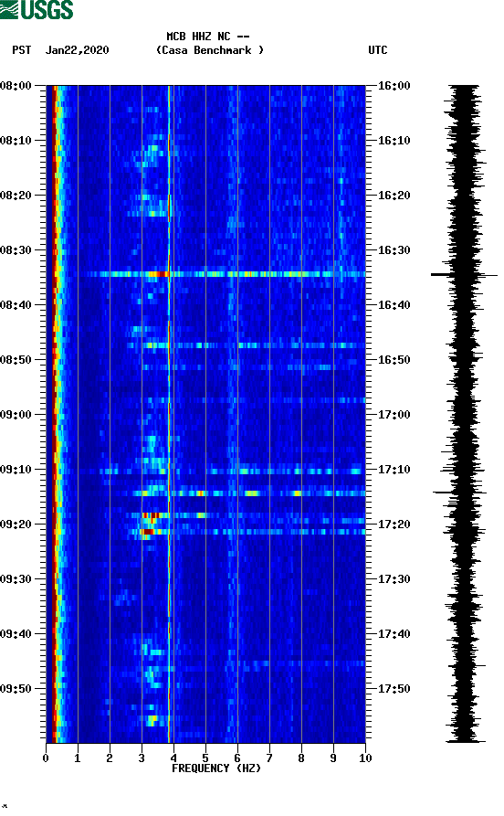Click the 09:10 PST time label
This screenshot has width=504, height=816.
(16, 470)
